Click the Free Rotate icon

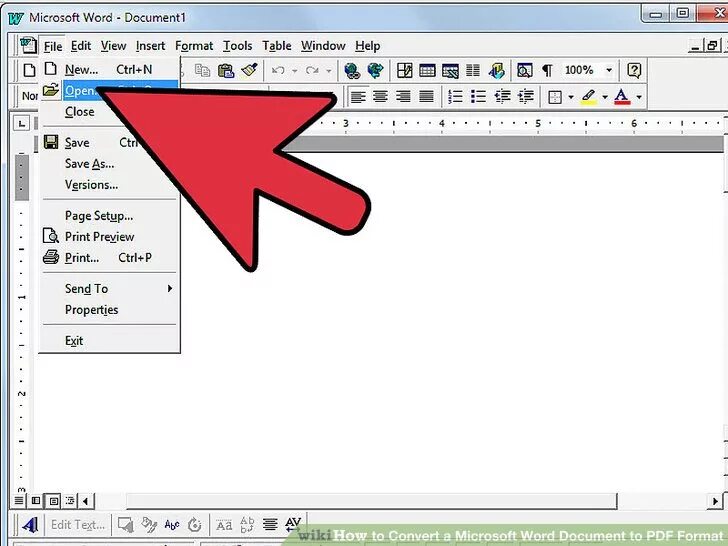click(195, 525)
